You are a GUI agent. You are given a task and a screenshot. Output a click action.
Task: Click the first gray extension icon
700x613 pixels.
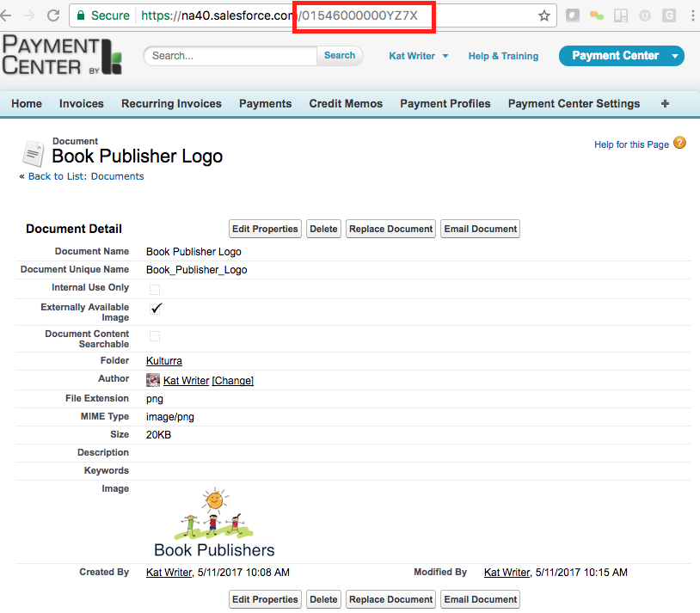coord(573,15)
